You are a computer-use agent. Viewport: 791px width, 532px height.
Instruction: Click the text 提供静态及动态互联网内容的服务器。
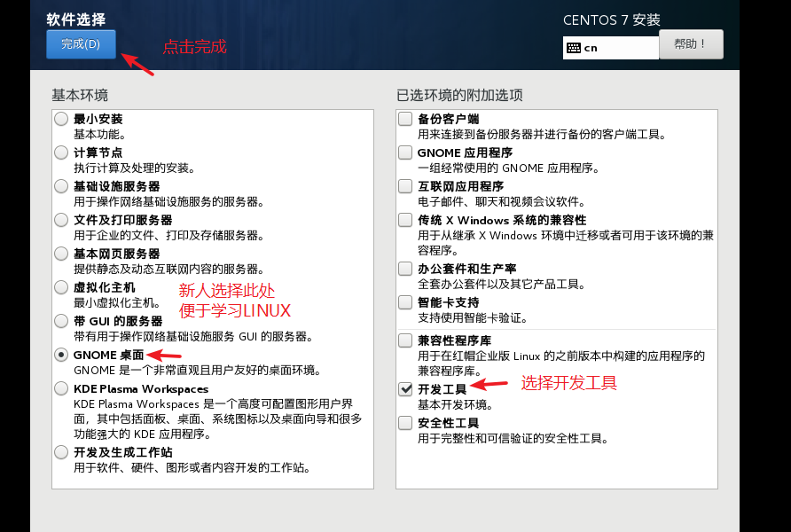[169, 270]
